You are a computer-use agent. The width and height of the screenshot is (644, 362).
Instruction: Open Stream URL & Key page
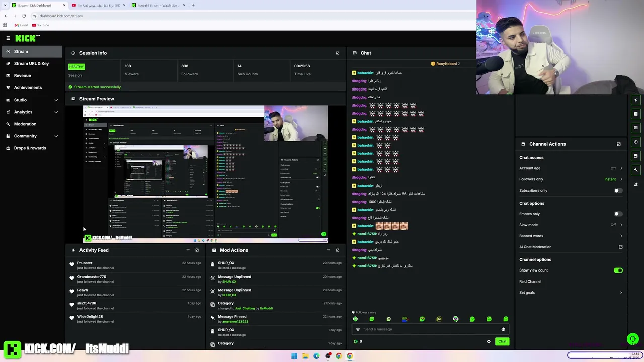point(31,63)
